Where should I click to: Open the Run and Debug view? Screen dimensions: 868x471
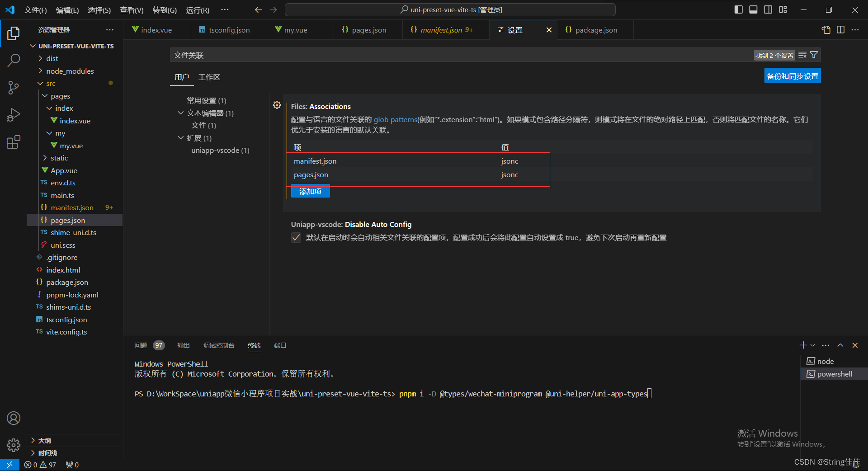[14, 114]
